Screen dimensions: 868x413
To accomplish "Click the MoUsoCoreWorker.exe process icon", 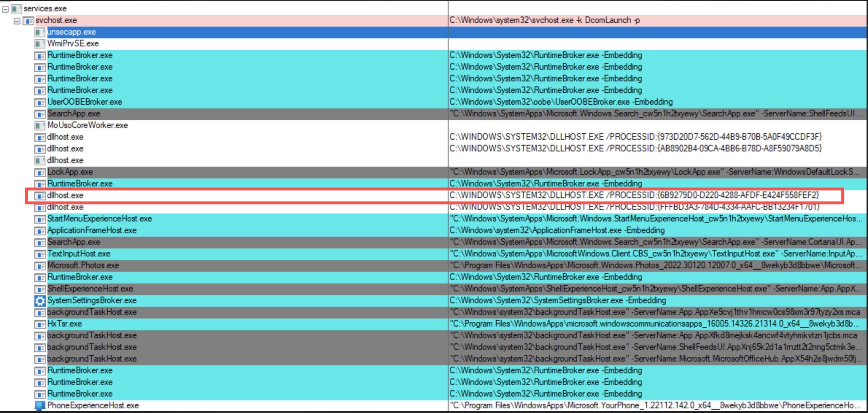I will click(40, 126).
